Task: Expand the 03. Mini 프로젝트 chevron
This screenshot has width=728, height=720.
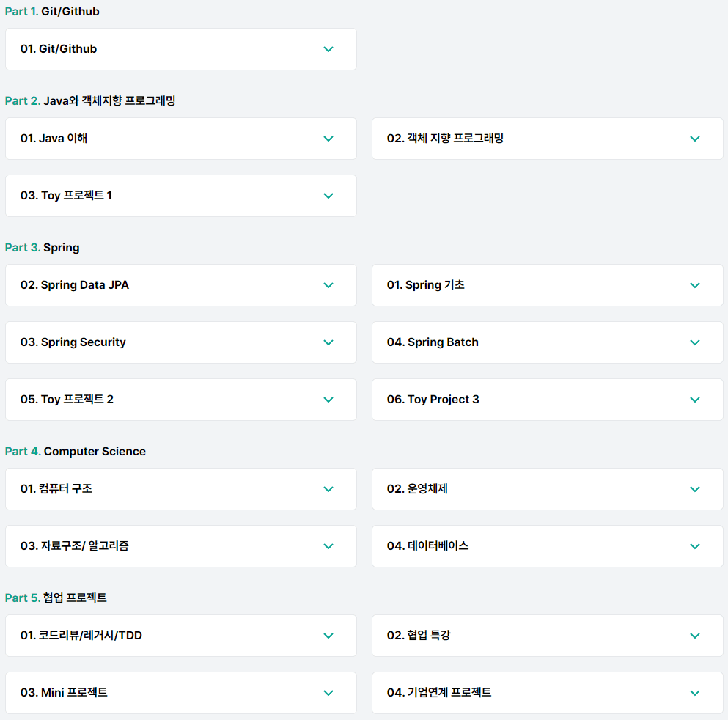Action: tap(328, 693)
